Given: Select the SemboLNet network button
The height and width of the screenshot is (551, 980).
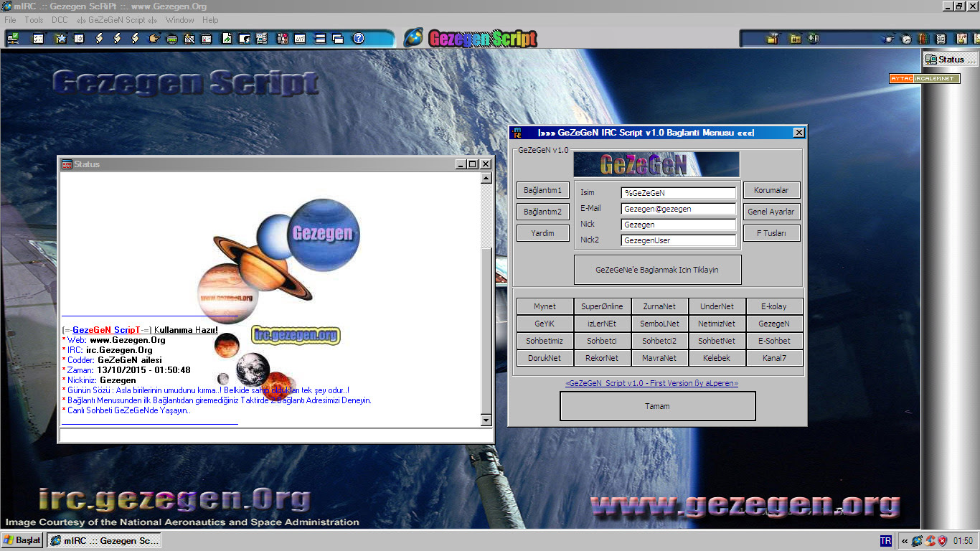Looking at the screenshot, I should 660,324.
